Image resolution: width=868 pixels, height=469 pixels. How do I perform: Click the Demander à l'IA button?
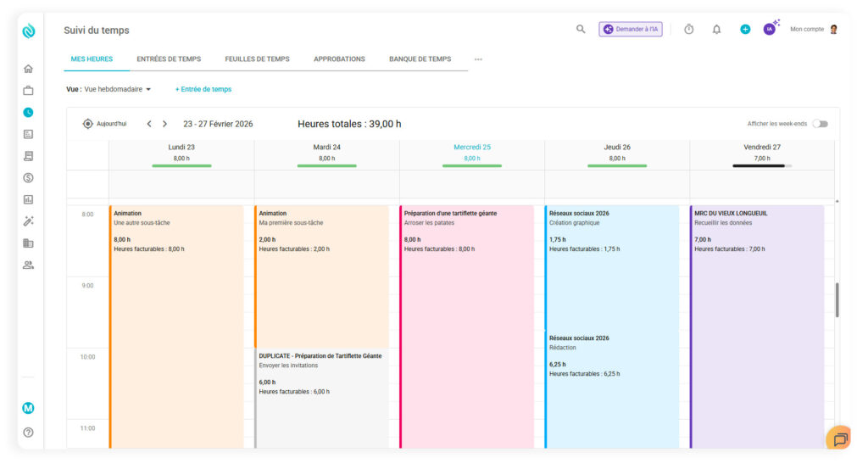631,29
